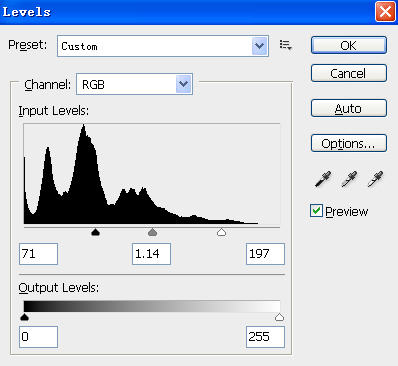Toggle the Preview checkbox
This screenshot has height=366, width=398.
tap(316, 211)
